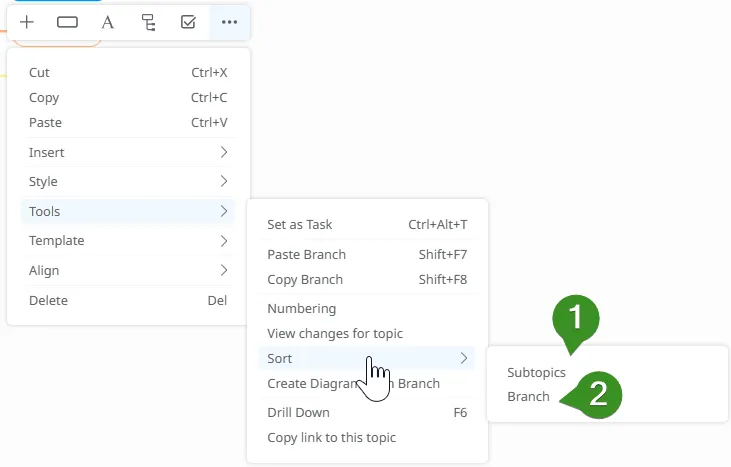Open the three-dots more options icon
Image resolution: width=731 pixels, height=467 pixels.
coord(229,22)
